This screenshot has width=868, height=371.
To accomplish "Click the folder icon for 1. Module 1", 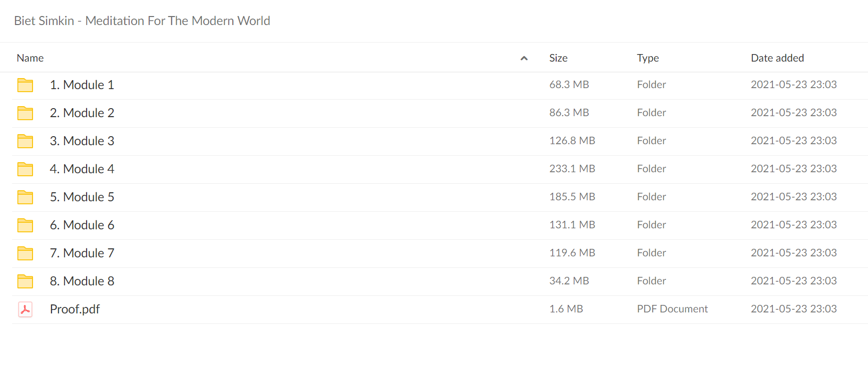I will pos(25,85).
